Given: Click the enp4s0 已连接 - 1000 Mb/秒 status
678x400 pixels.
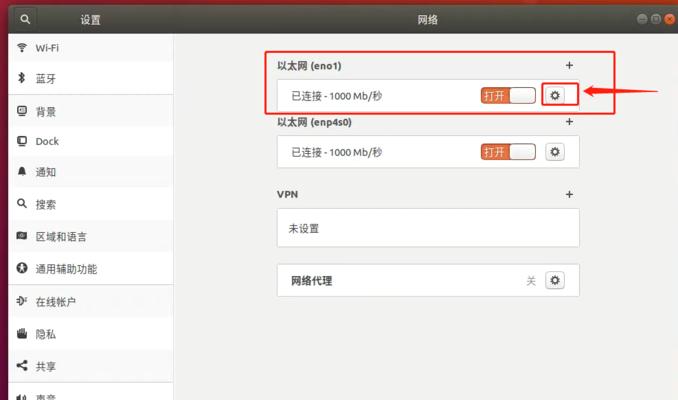Looking at the screenshot, I should [x=336, y=152].
